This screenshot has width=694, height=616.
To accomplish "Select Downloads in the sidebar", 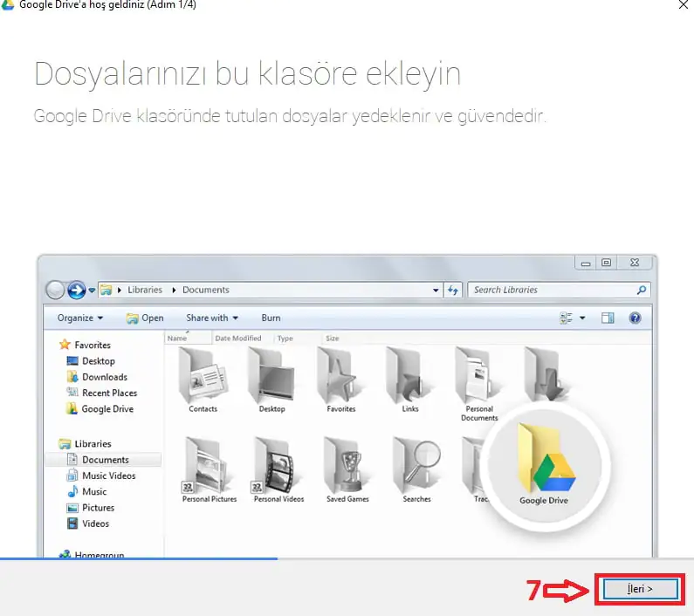I will (97, 377).
